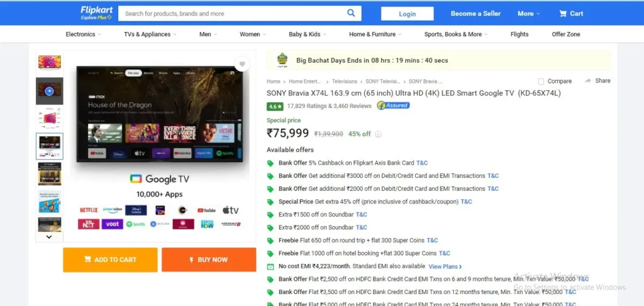Click the Prime Video app logo
Screen dimensions: 644x306
click(113, 210)
